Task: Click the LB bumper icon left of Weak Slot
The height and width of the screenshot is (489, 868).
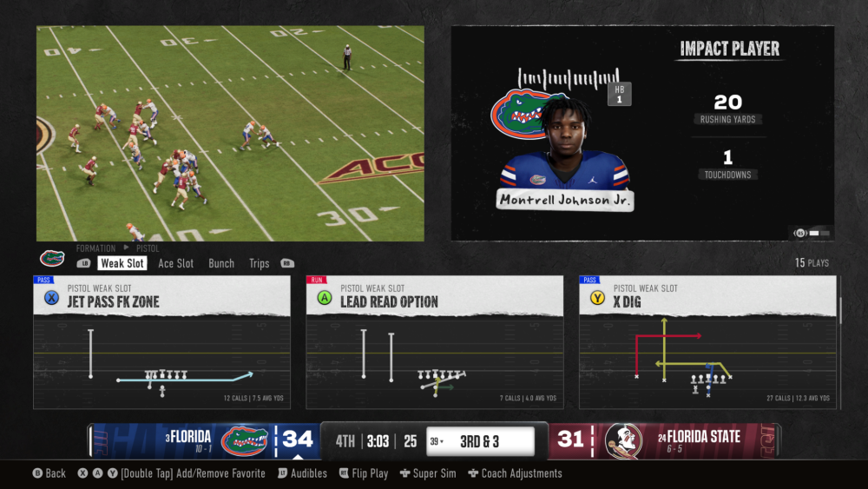Action: pyautogui.click(x=83, y=263)
